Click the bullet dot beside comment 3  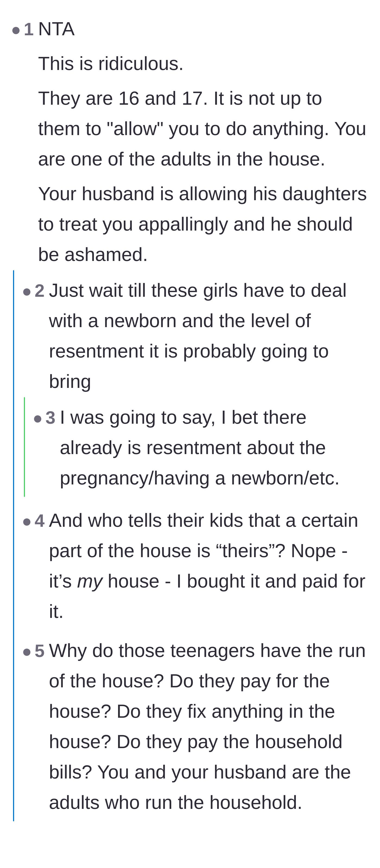click(x=38, y=419)
